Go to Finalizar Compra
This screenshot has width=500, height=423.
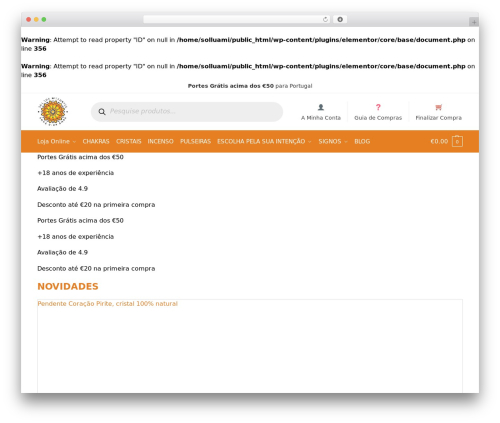438,118
